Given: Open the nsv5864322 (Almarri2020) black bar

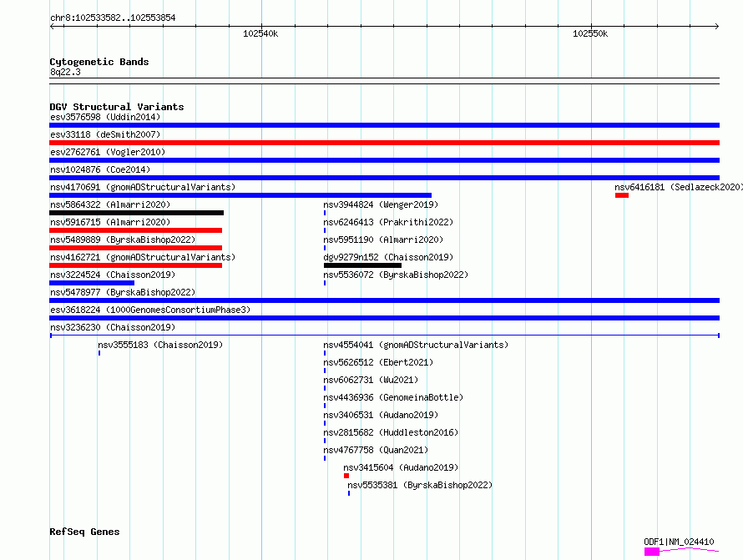Looking at the screenshot, I should (136, 213).
